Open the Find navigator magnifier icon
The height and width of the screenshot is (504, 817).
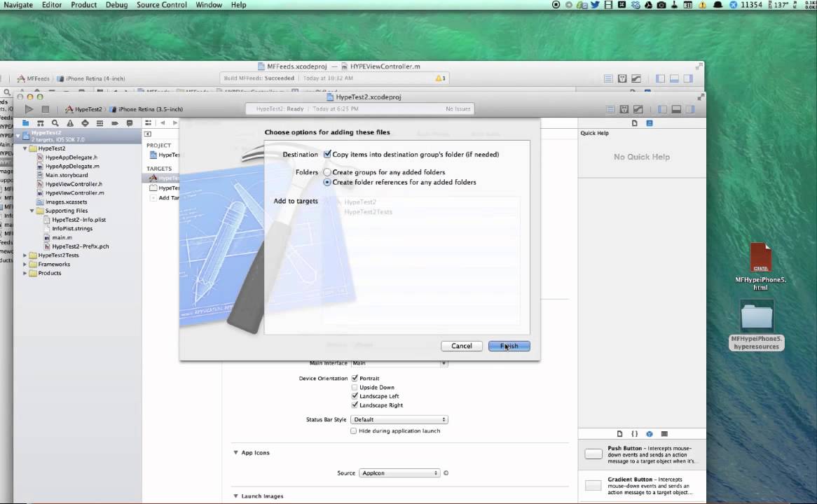[55, 123]
